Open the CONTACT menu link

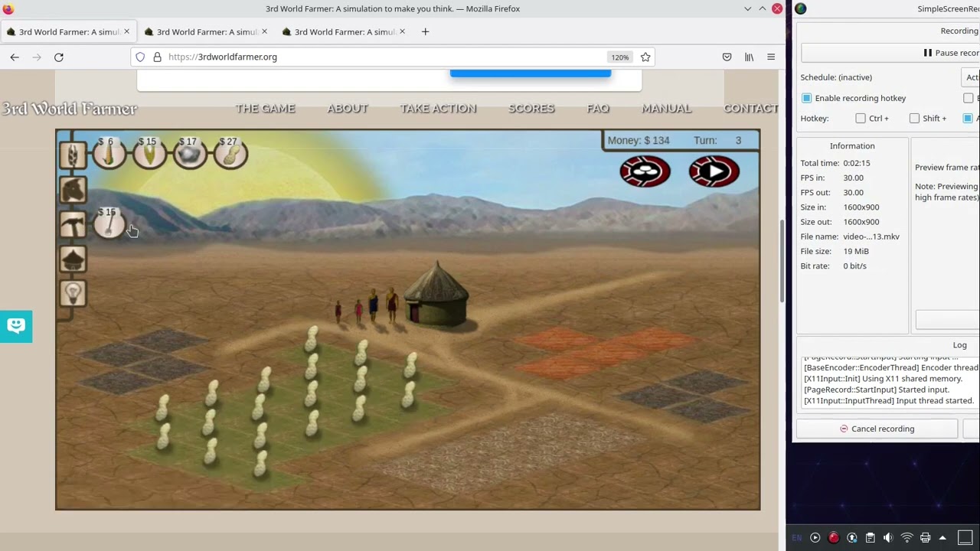click(x=750, y=108)
